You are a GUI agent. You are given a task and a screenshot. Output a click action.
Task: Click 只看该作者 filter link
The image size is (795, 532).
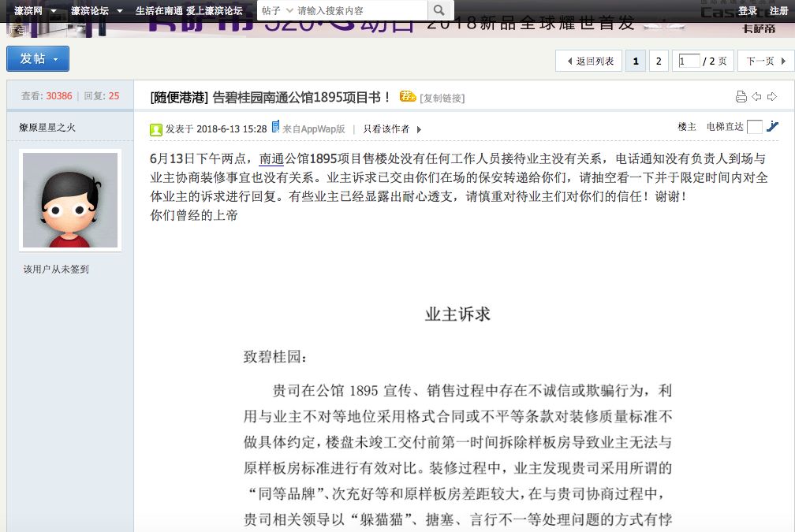386,129
